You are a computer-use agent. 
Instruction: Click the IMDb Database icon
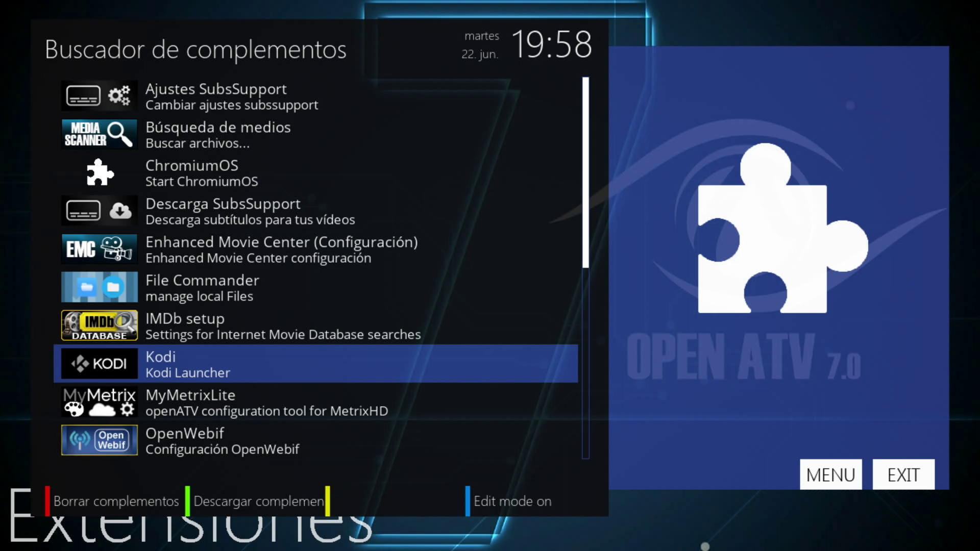pos(99,325)
